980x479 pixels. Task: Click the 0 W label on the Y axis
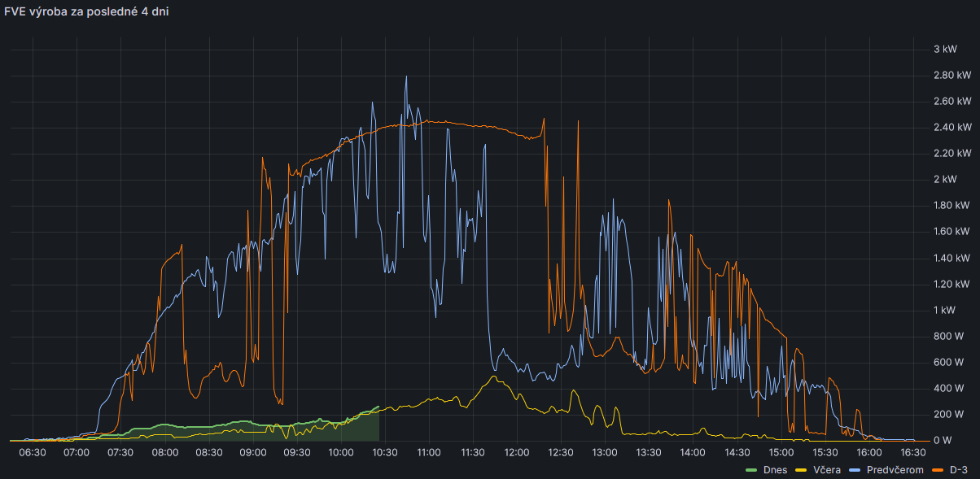click(x=943, y=440)
